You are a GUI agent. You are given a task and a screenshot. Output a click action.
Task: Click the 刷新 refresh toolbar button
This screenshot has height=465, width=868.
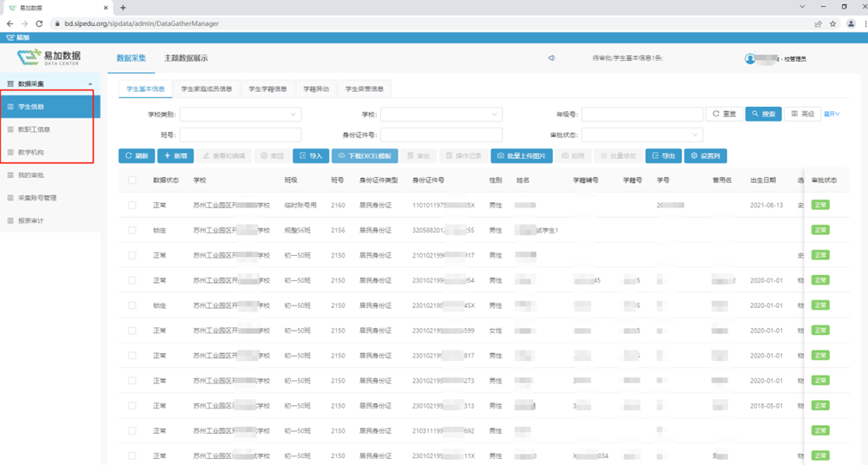[137, 156]
